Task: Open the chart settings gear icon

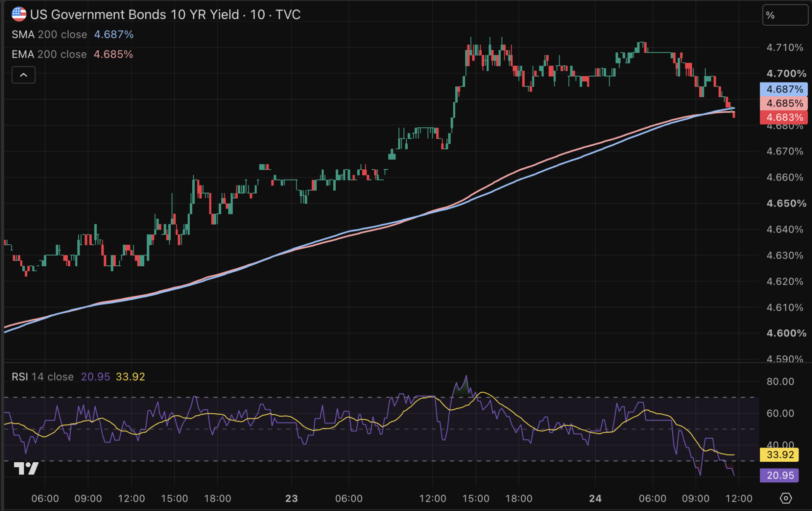Action: 785,498
